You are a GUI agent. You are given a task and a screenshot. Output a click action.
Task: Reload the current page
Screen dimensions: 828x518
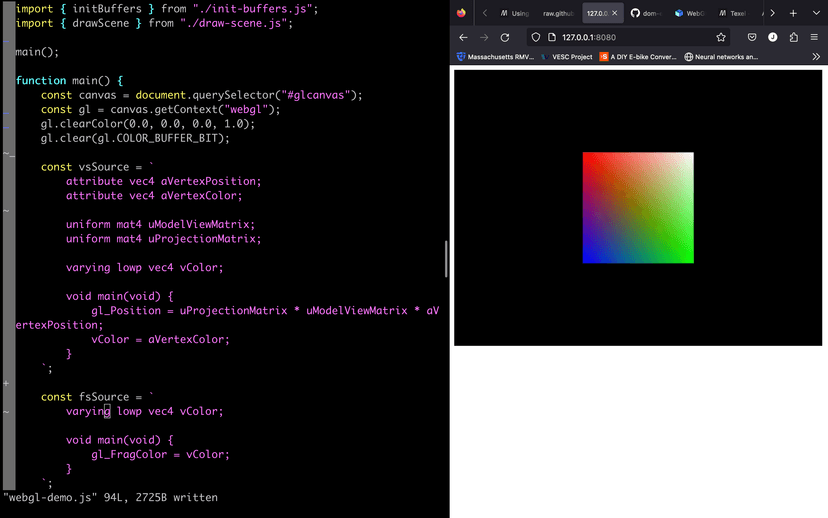point(505,37)
